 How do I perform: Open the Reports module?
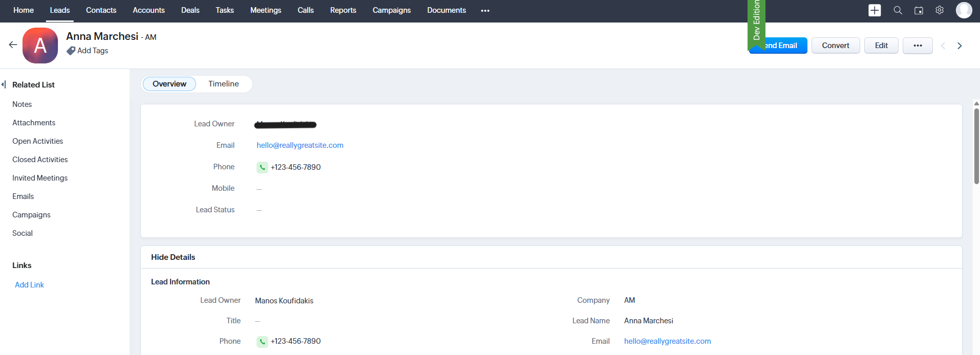point(343,10)
